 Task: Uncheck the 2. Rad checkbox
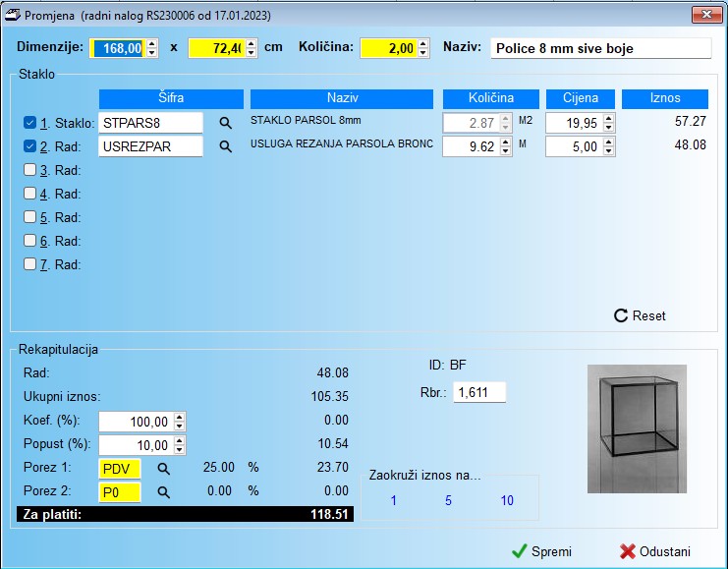30,146
